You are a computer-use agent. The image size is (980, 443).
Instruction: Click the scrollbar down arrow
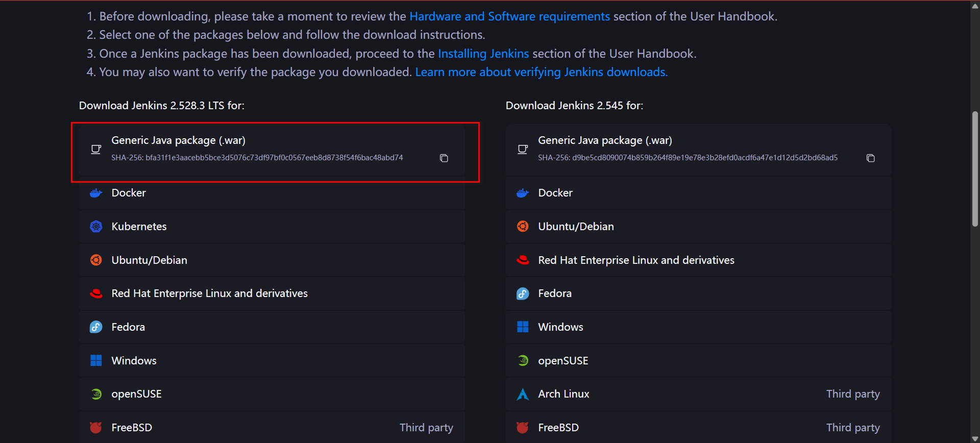pyautogui.click(x=975, y=438)
